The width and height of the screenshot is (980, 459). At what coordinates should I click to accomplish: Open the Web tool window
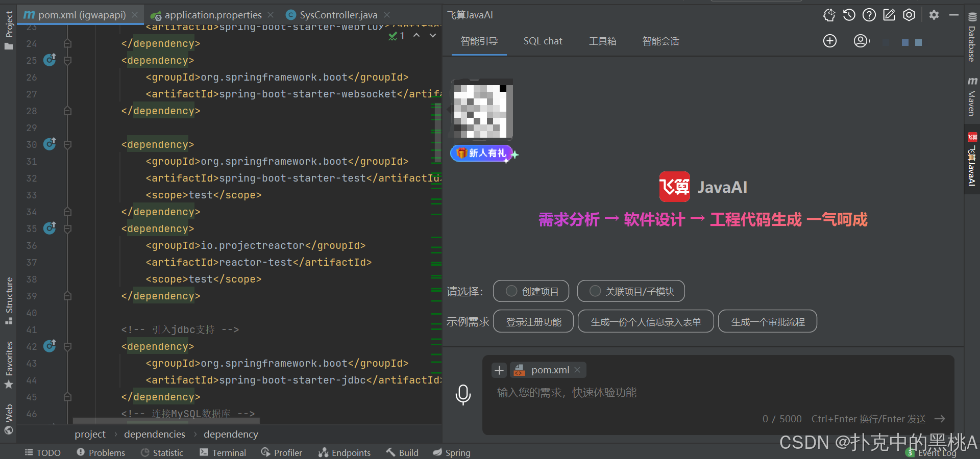(9, 419)
